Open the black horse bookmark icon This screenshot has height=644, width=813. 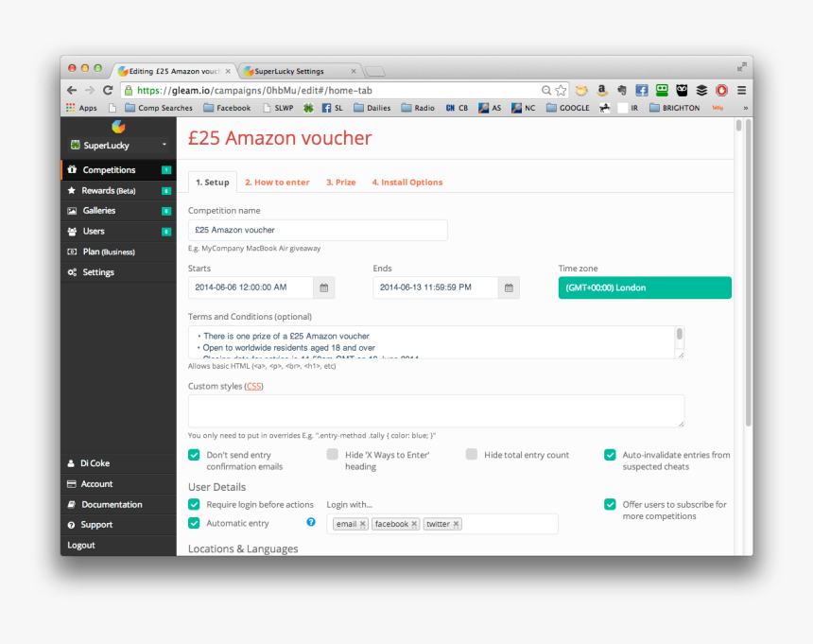point(605,108)
